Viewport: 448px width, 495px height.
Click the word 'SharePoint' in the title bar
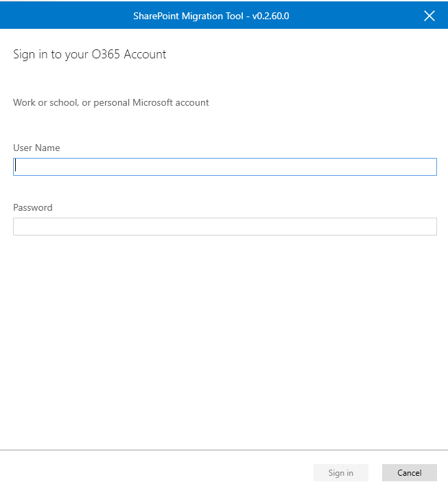155,16
